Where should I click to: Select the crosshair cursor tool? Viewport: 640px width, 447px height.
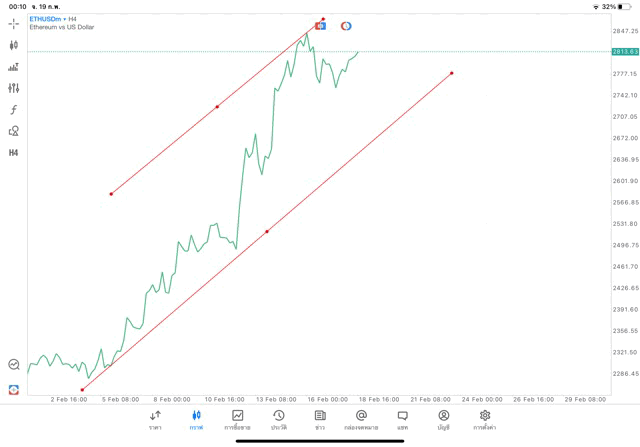click(13, 24)
